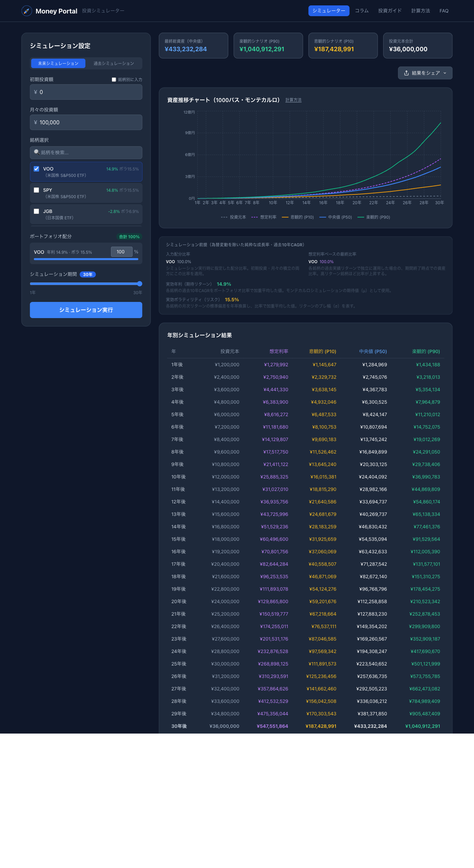
Task: Click the Money Portal rocket logo icon
Action: pos(27,11)
